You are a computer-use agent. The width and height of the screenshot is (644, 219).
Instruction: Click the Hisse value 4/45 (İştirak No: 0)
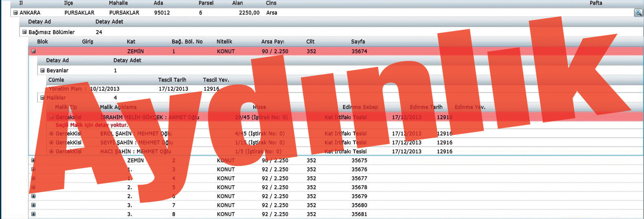pyautogui.click(x=260, y=134)
